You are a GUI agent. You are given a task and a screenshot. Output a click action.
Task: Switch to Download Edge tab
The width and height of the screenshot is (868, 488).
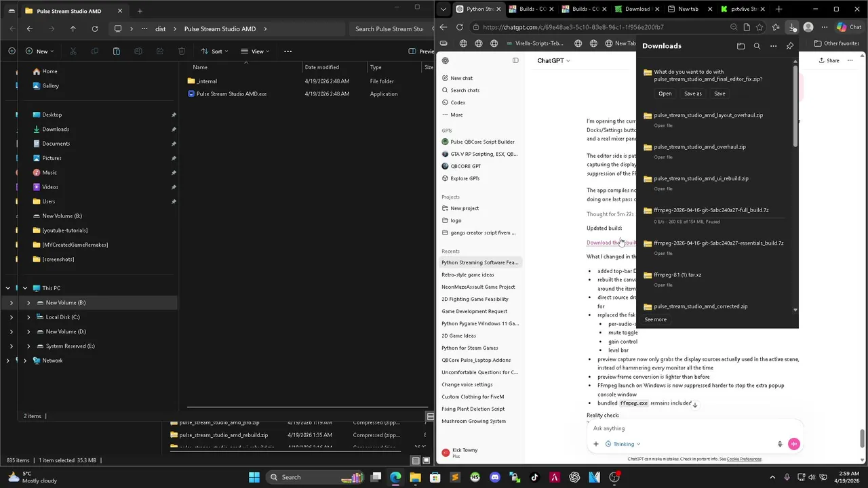(x=636, y=9)
